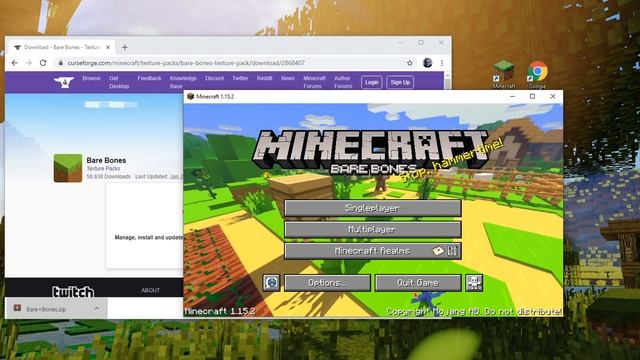Screen dimensions: 640x360
Task: Open the Minecraft desktop shortcut
Action: click(x=504, y=74)
